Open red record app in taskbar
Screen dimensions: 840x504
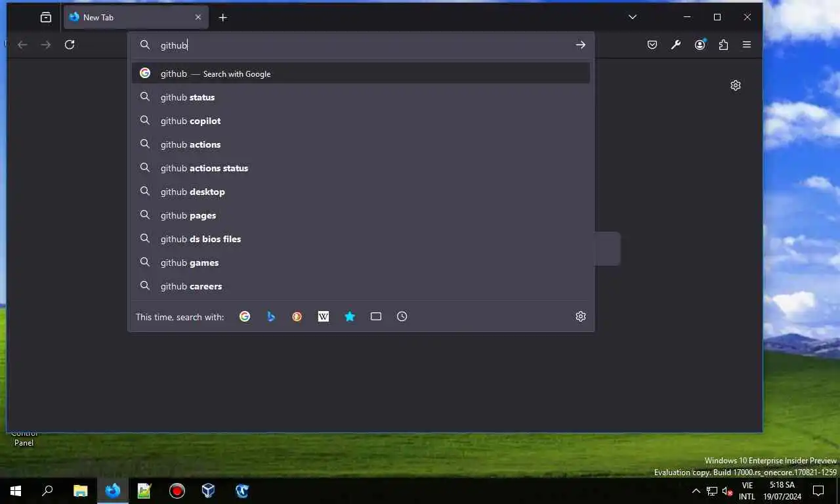(x=177, y=490)
